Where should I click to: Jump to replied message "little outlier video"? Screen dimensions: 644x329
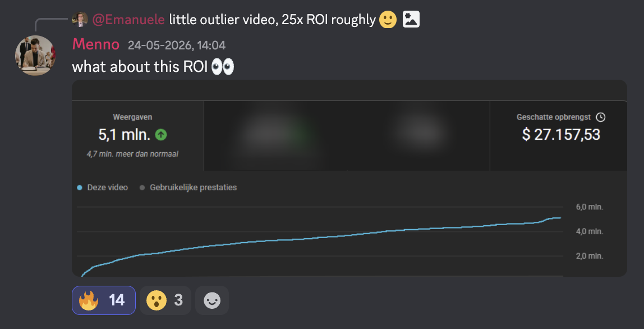[x=272, y=19]
